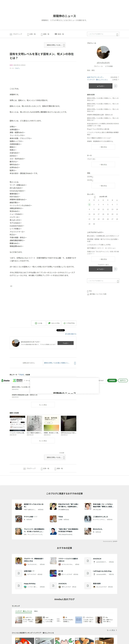This screenshot has height=644, width=129.
Task: Open recommended article アルツハイマー病の初期症状4つ
Action: coord(30,531)
